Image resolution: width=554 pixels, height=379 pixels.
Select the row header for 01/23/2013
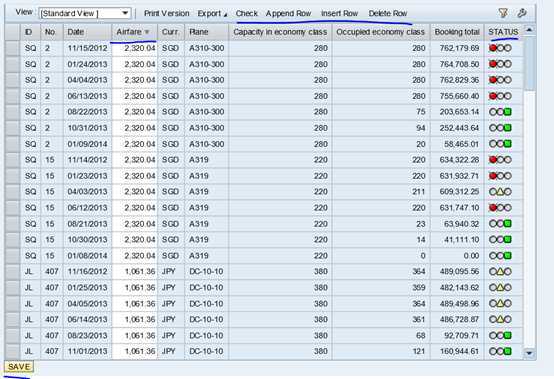(x=12, y=176)
